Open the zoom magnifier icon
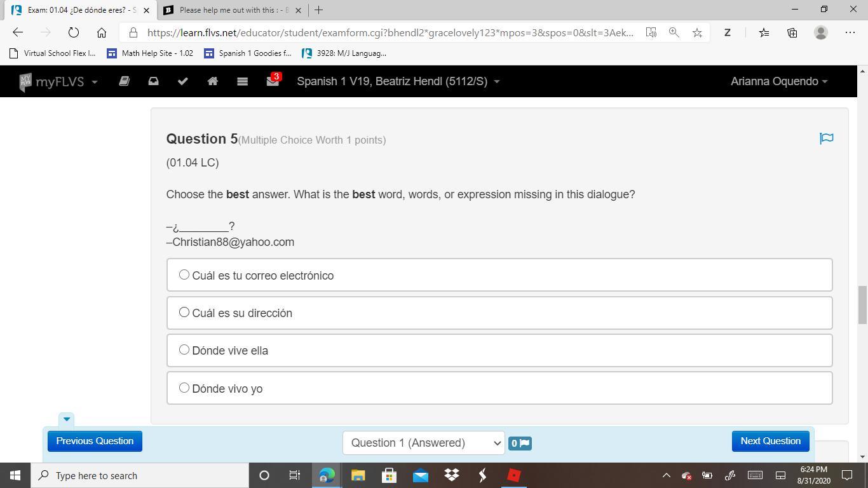868x488 pixels. click(674, 32)
